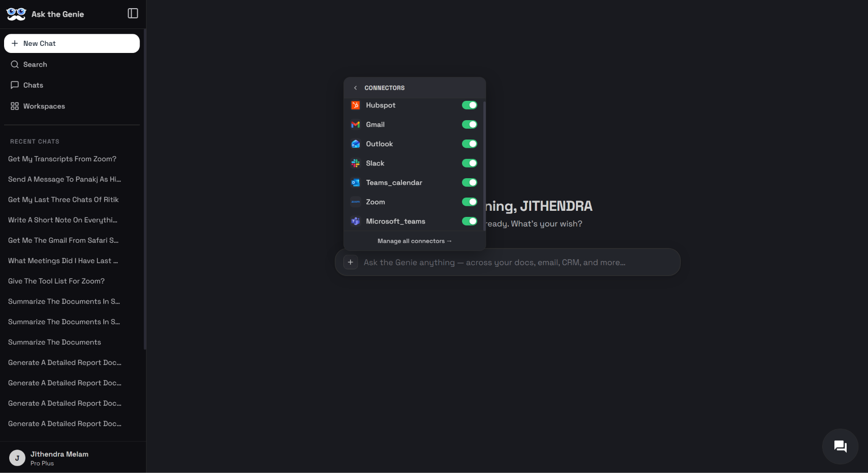Open chat 'Give The Tool List For Zoom?'
868x473 pixels.
pyautogui.click(x=56, y=281)
